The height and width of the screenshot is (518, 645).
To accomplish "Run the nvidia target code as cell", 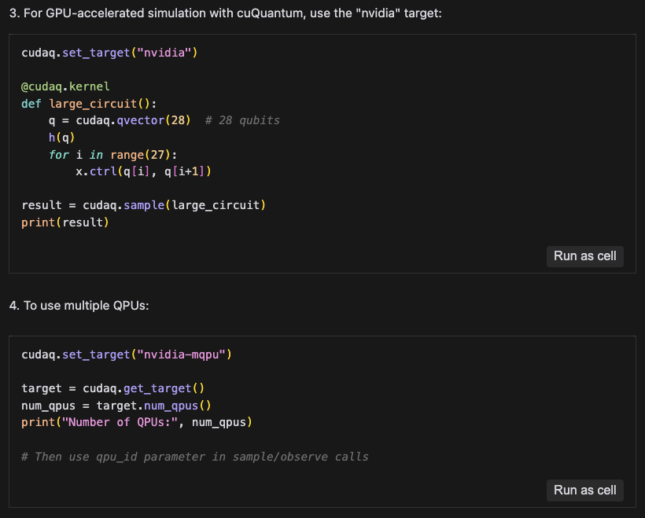I will 585,256.
